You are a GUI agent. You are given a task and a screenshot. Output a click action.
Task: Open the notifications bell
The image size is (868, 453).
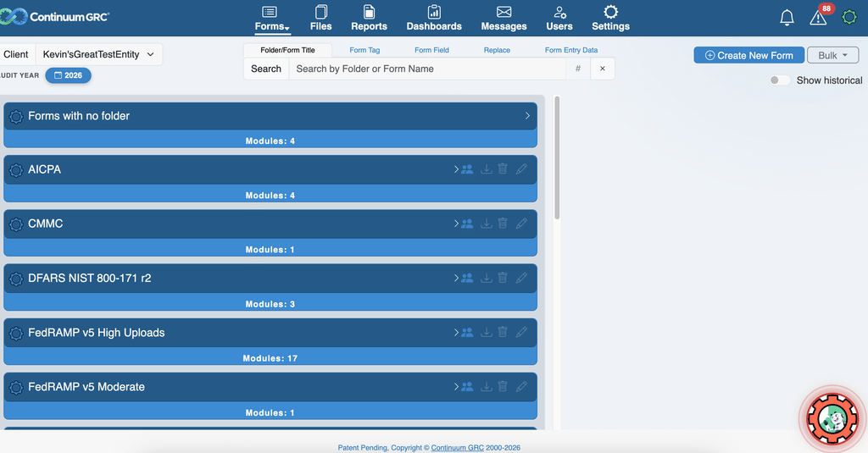pos(787,18)
